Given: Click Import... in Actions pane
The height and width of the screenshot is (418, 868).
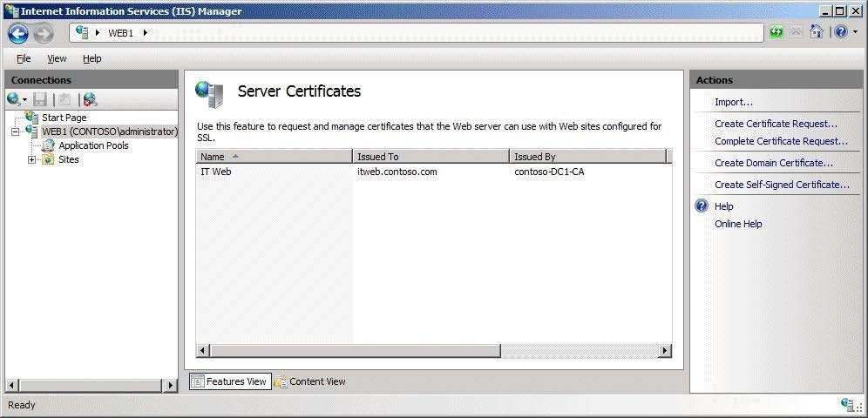Looking at the screenshot, I should click(734, 102).
